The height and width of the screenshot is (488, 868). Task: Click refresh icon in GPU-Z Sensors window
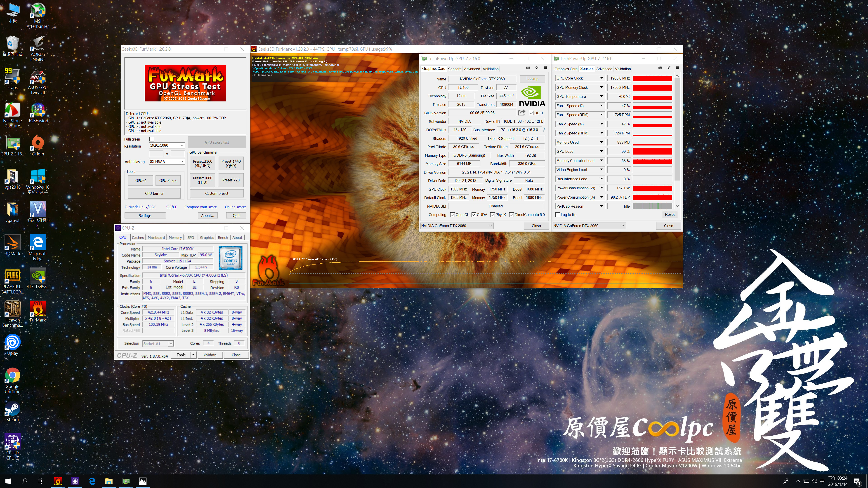[669, 68]
